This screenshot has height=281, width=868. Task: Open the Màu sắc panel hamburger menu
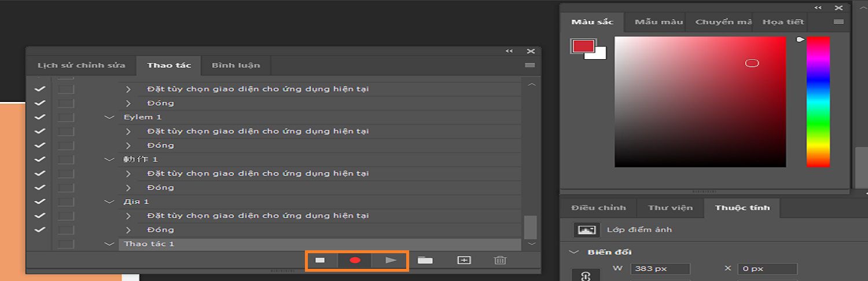pos(838,22)
